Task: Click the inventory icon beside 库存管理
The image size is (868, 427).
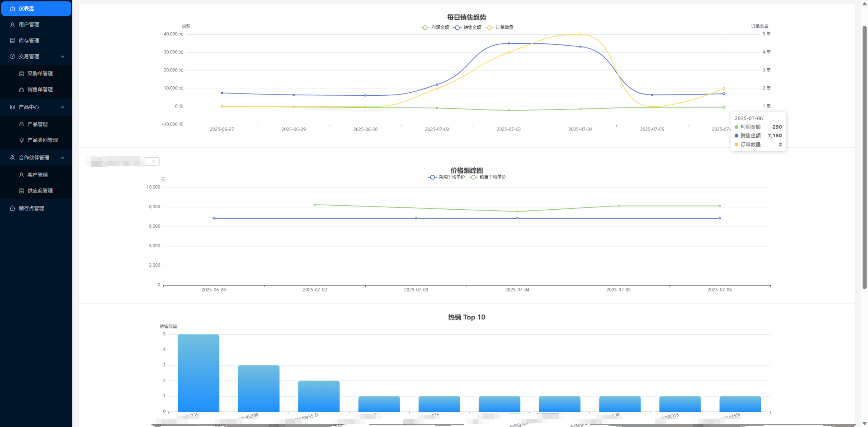Action: tap(12, 41)
